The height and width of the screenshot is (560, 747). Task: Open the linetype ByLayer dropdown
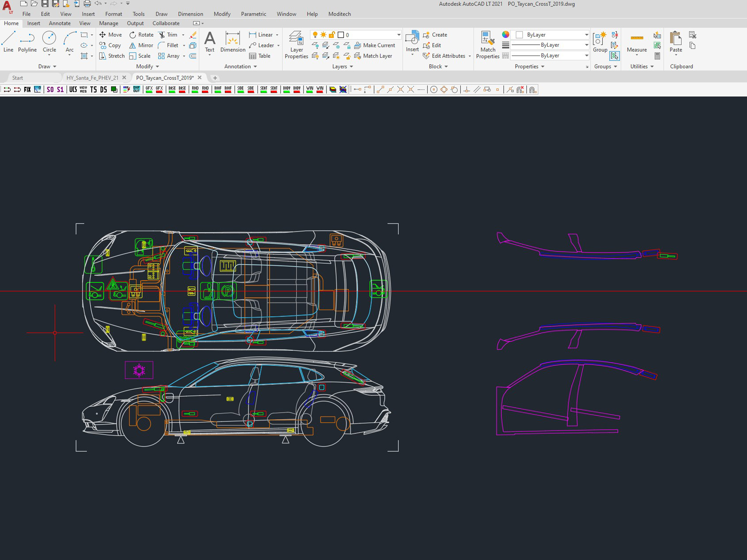coord(551,56)
